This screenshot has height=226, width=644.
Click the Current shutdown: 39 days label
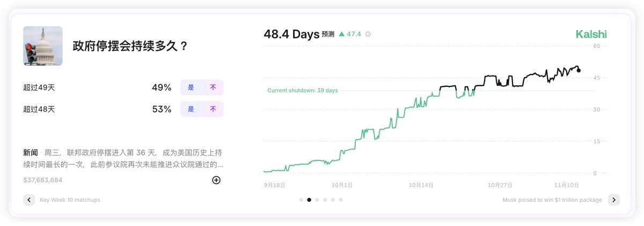(303, 90)
